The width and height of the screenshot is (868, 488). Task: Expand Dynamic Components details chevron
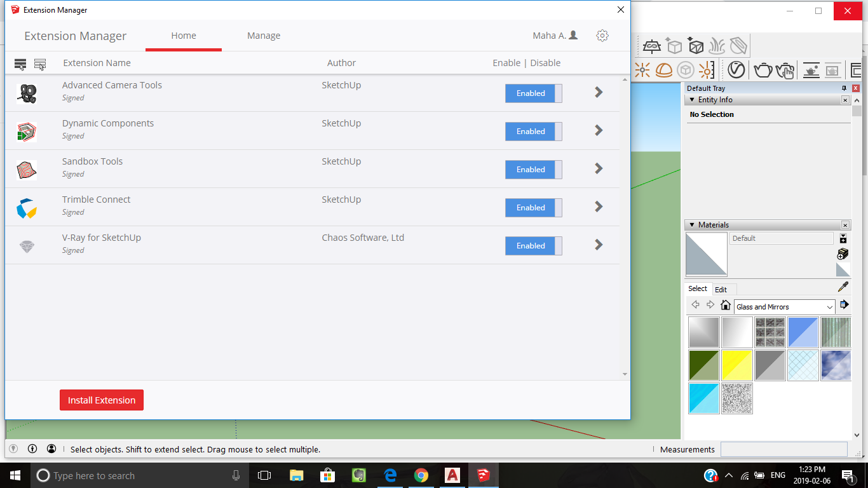tap(599, 130)
